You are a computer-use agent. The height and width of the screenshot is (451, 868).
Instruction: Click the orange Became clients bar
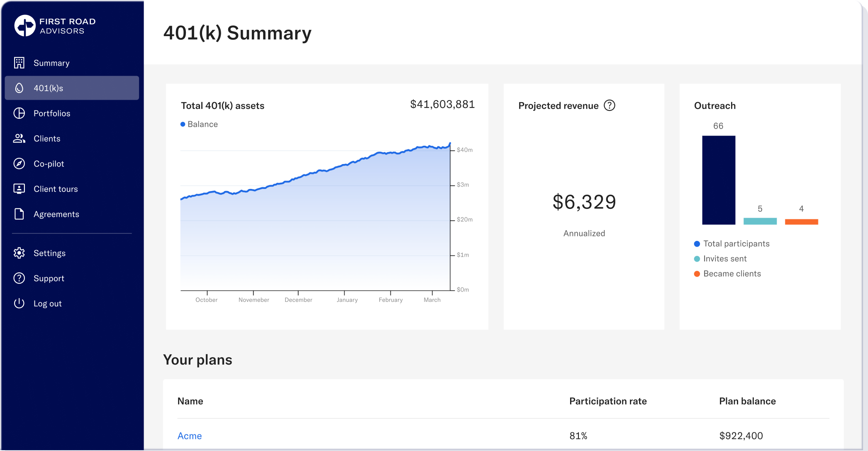click(x=802, y=222)
